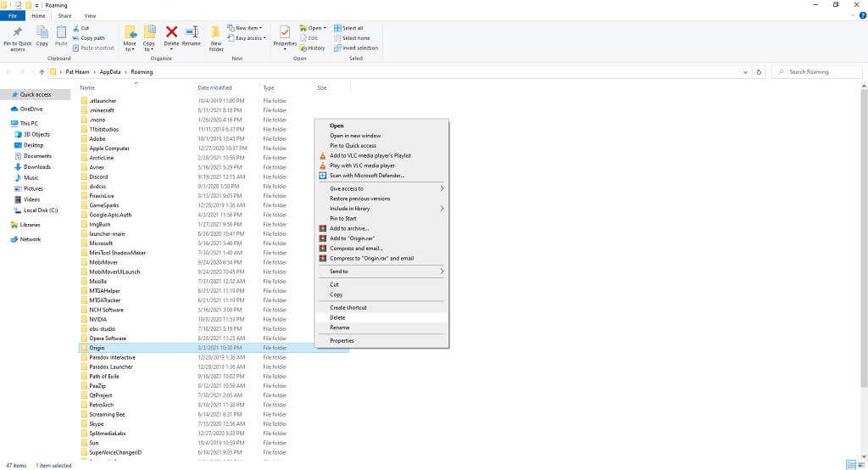Click the Up arrow navigation button
This screenshot has width=868, height=470.
pyautogui.click(x=42, y=72)
